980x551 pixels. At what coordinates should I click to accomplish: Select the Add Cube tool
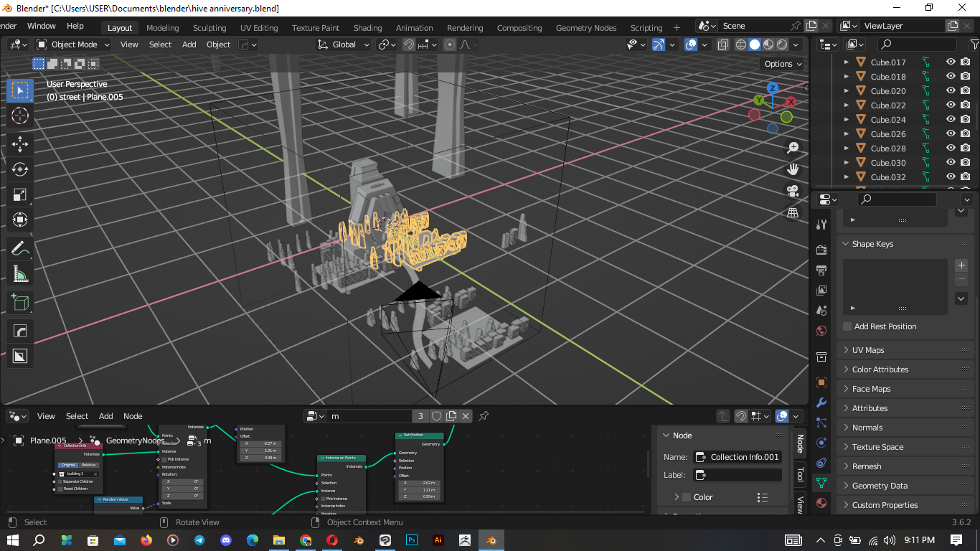point(20,302)
